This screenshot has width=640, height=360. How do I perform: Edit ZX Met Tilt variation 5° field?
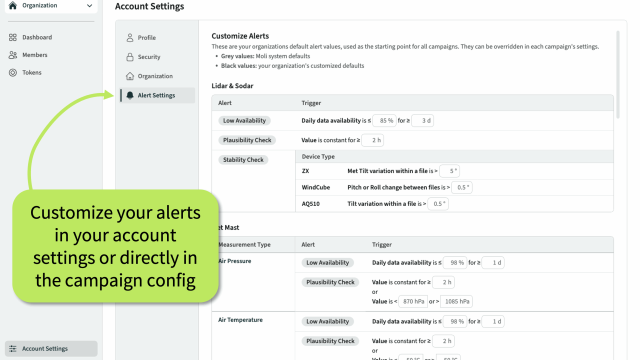[x=449, y=171]
